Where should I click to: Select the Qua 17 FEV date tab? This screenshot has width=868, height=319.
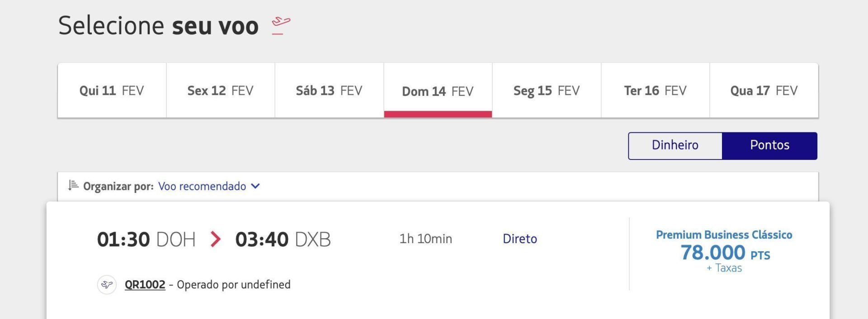(x=764, y=90)
